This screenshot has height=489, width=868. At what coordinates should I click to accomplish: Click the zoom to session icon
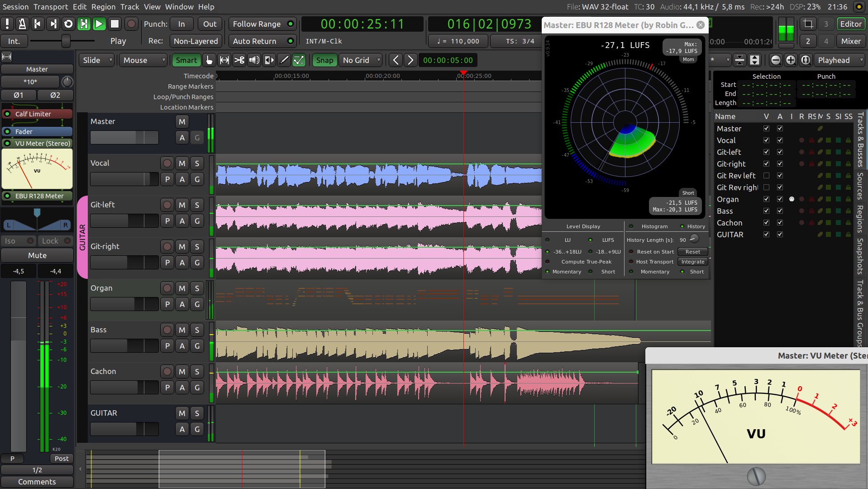click(x=806, y=60)
